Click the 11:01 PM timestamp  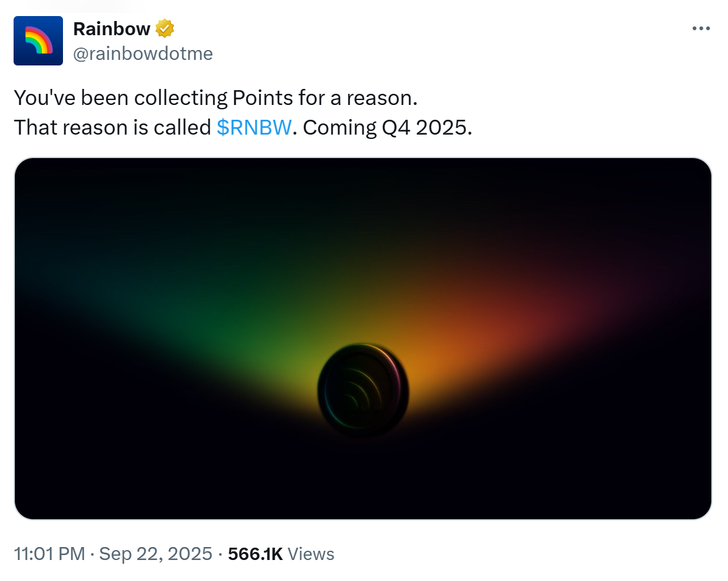(x=49, y=554)
